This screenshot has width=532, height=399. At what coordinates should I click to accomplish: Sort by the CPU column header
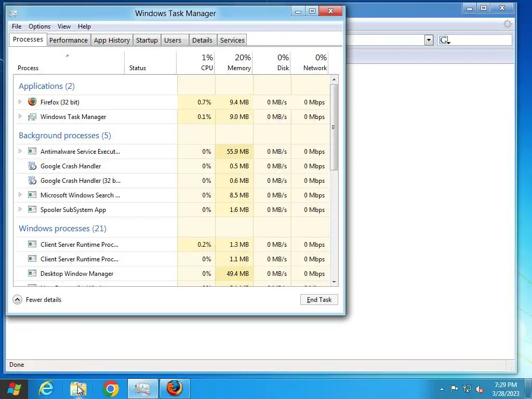[x=196, y=63]
